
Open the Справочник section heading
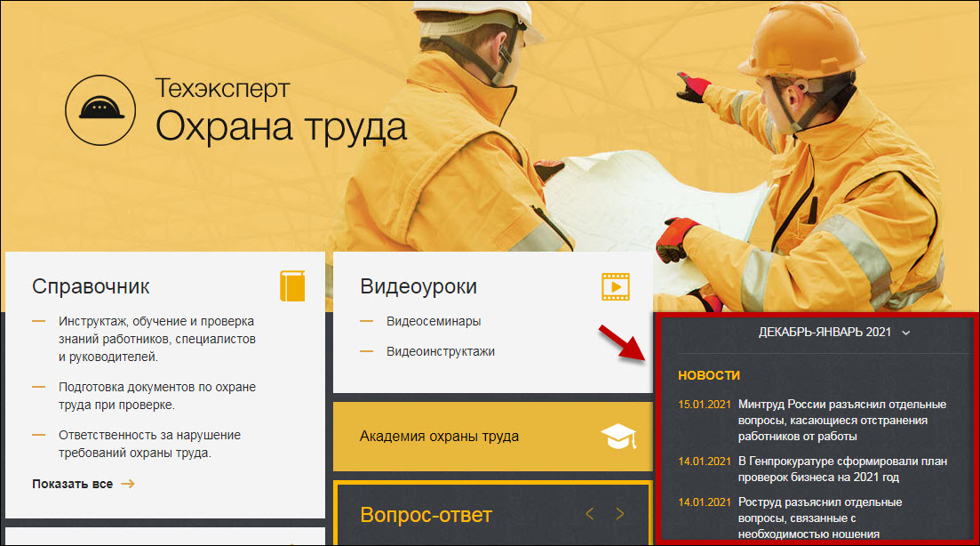pos(91,286)
